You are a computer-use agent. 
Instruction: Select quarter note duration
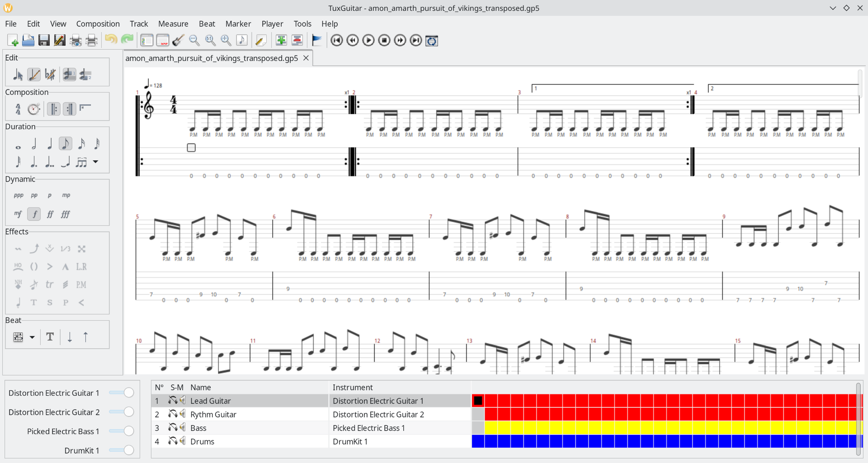[50, 144]
